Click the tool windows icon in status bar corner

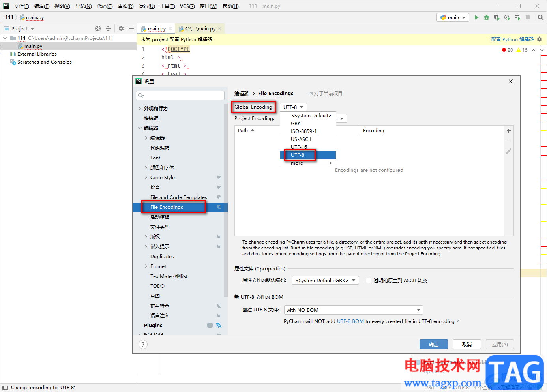5,388
